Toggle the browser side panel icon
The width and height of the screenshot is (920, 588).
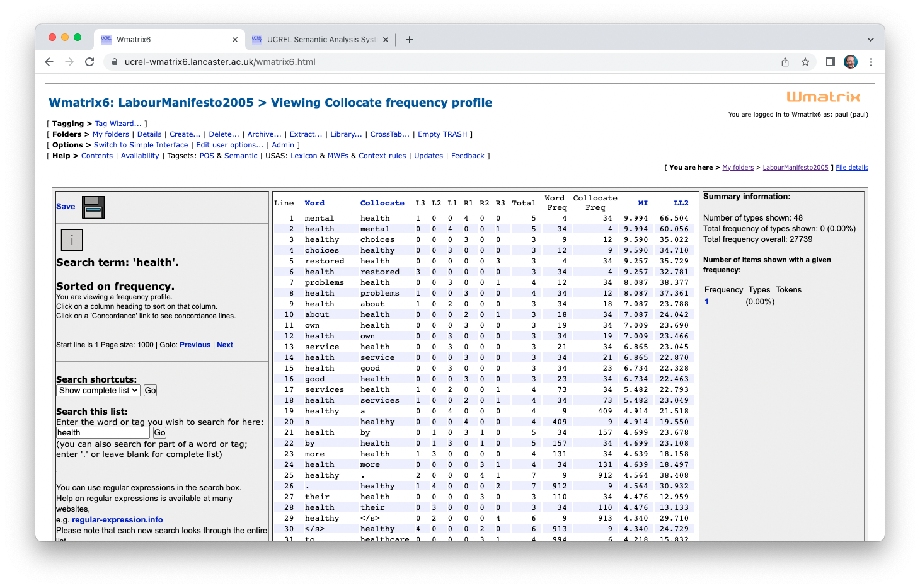coord(831,62)
